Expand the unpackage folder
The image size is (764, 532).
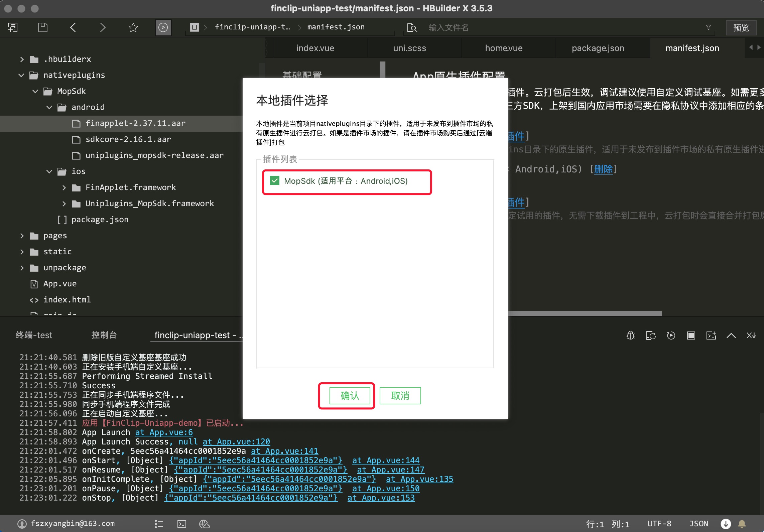[22, 268]
